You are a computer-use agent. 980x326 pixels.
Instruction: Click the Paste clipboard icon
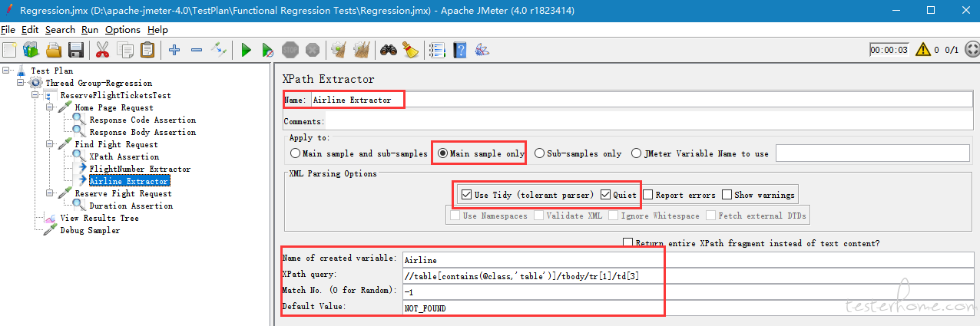(x=147, y=50)
